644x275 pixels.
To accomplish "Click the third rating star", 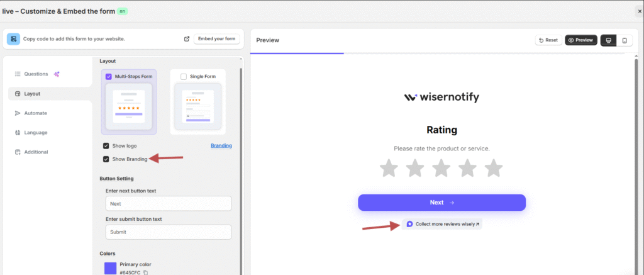I will click(x=441, y=168).
